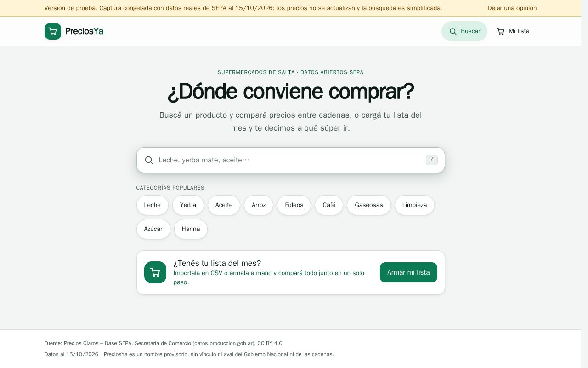
Task: Open the Buscar search tab in header
Action: point(464,31)
